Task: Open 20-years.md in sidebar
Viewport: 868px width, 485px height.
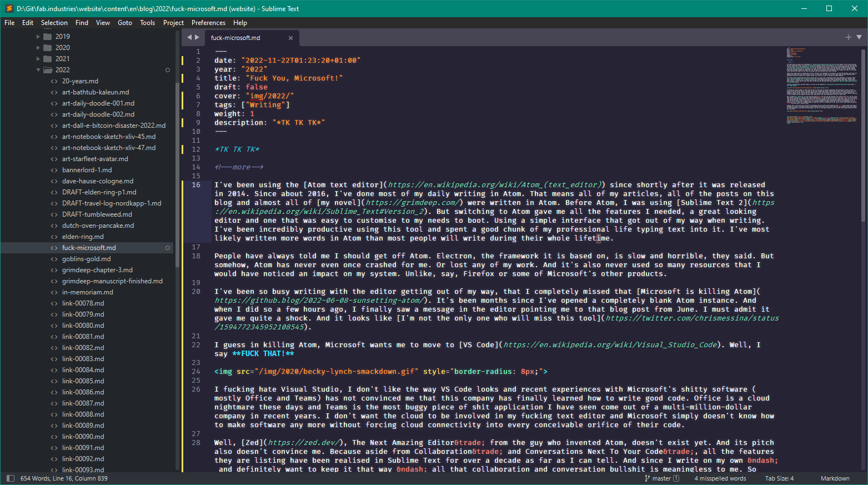Action: (x=80, y=81)
